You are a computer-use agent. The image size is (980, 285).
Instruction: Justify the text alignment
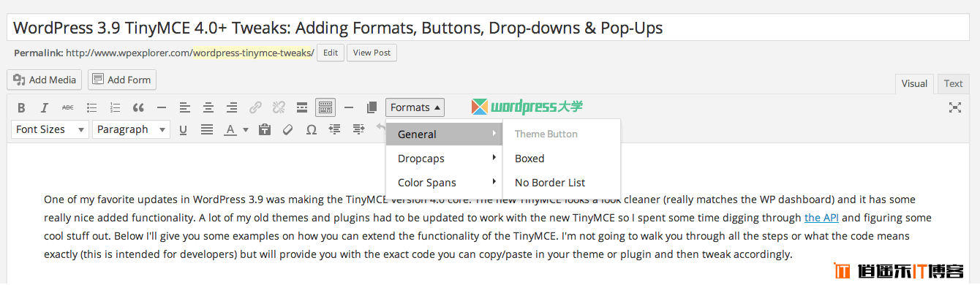(207, 129)
